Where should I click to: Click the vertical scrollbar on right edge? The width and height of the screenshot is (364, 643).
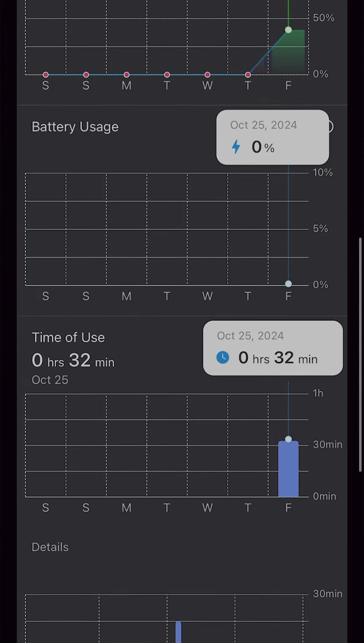point(360,354)
